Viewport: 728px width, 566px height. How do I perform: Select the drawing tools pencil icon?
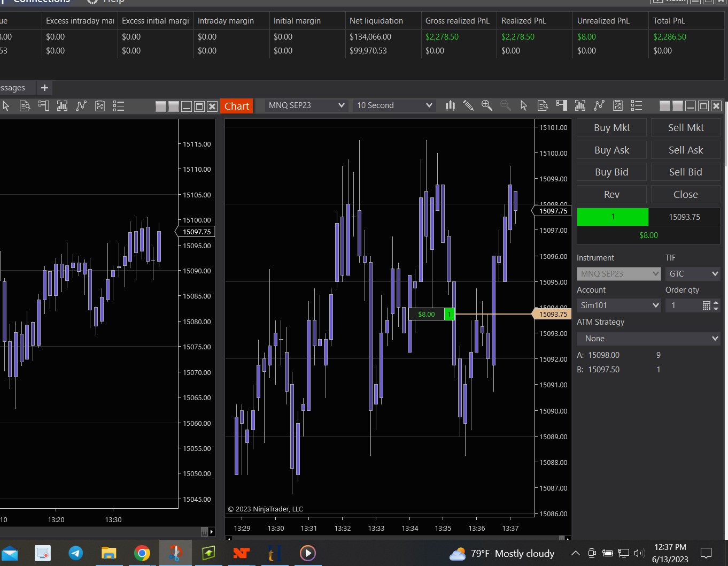[468, 105]
